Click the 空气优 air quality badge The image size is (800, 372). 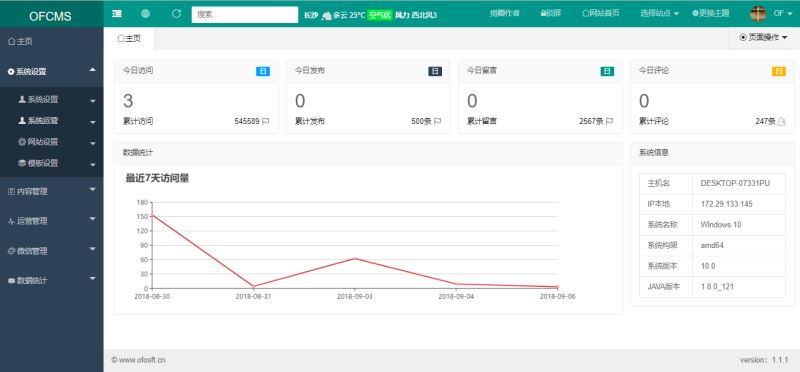(380, 15)
